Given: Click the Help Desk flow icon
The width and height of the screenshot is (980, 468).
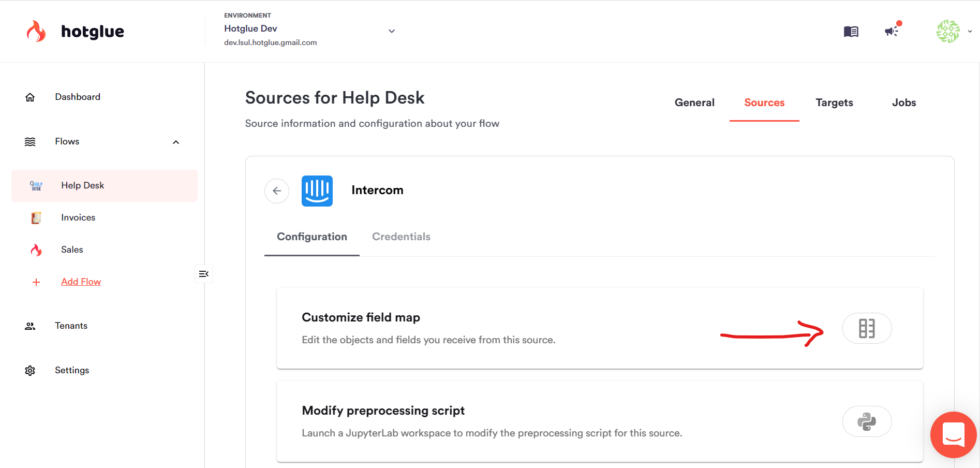Looking at the screenshot, I should pyautogui.click(x=36, y=186).
